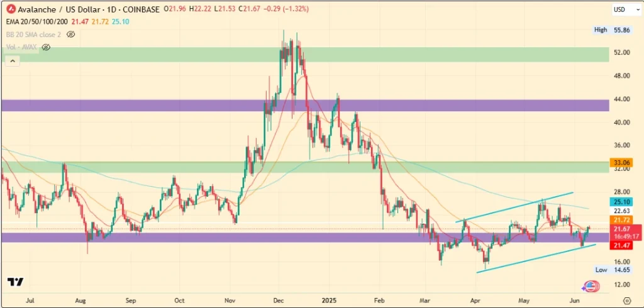Click the 36.00 price axis label
This screenshot has width=644, height=308.
pos(622,145)
